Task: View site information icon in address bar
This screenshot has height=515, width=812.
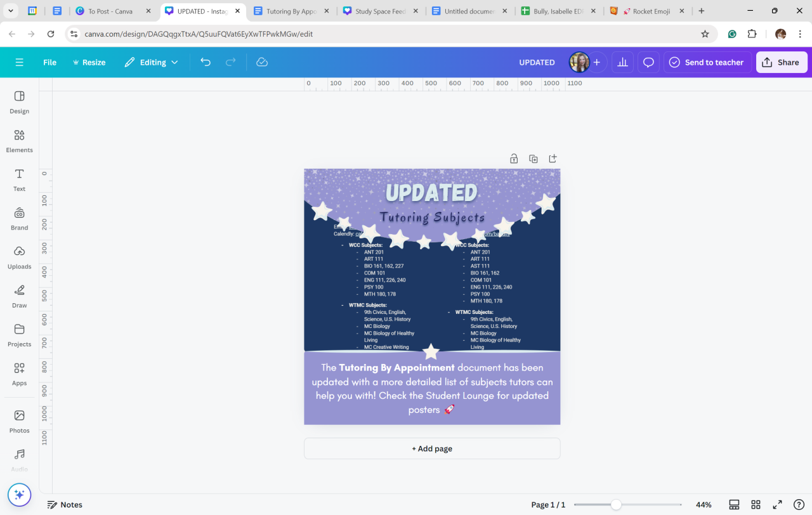Action: tap(74, 34)
